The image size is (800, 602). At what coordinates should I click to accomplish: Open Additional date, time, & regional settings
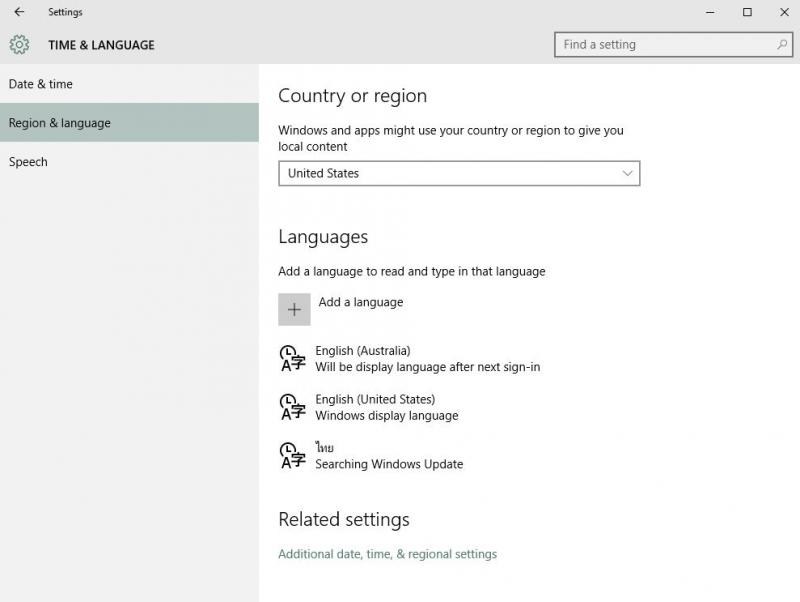(x=387, y=554)
